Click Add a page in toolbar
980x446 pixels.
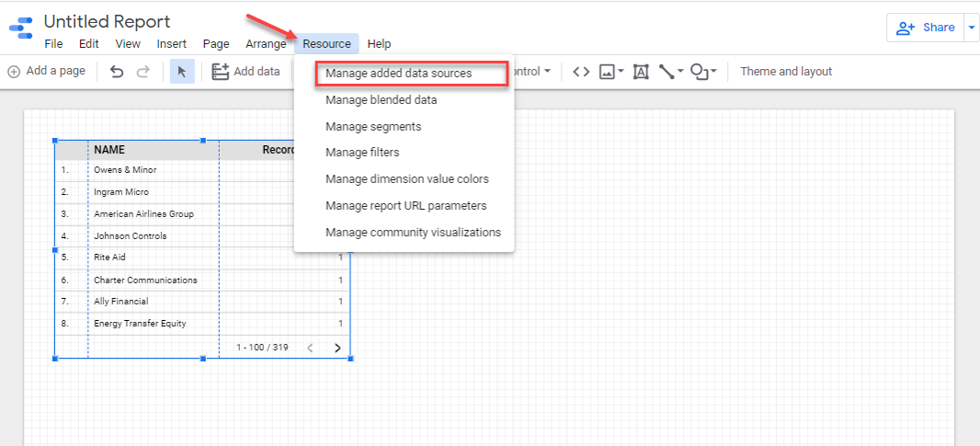(x=46, y=72)
